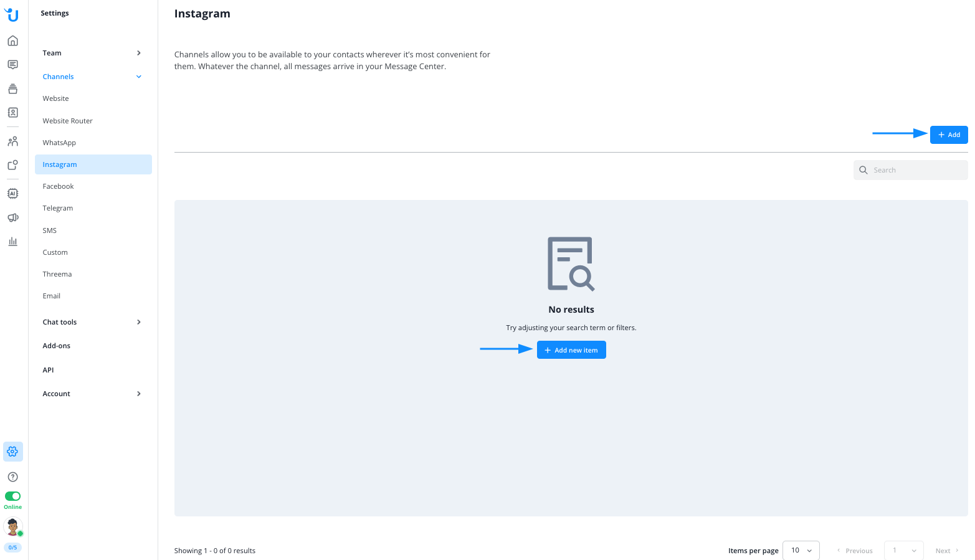Click the Add new item button
975x560 pixels.
[571, 350]
